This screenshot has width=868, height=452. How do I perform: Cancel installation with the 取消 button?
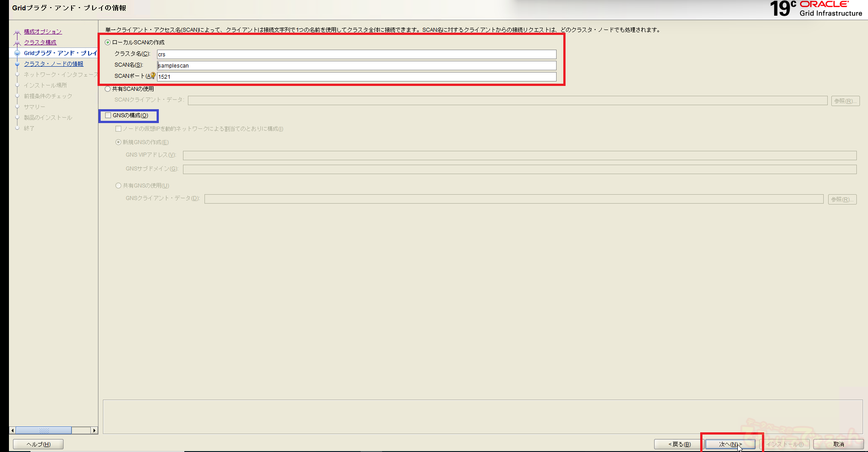[x=838, y=444]
